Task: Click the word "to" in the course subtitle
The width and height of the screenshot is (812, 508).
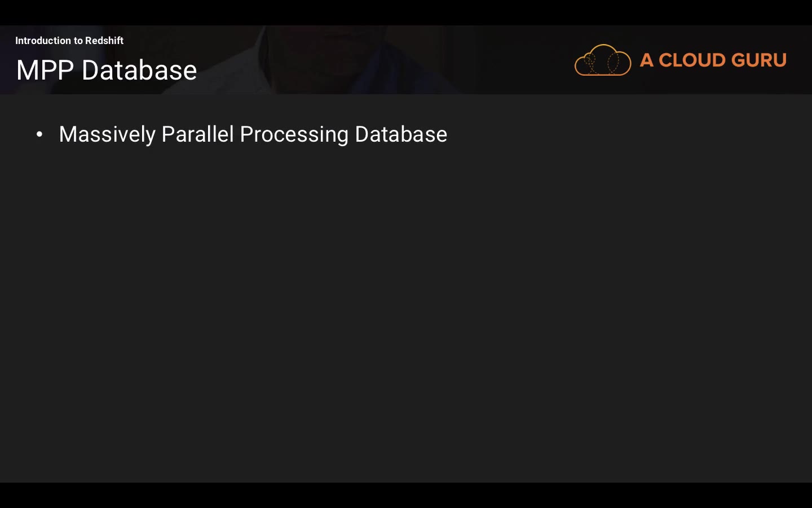Action: [78, 41]
